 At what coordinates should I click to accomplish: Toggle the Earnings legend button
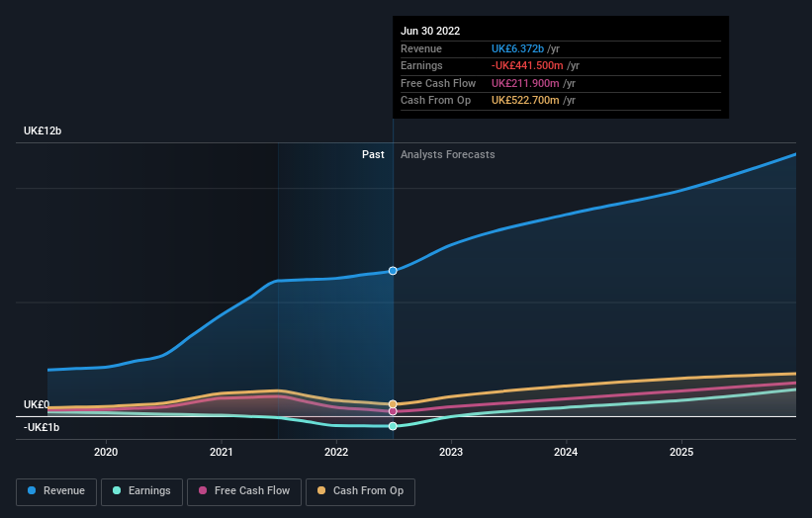[141, 491]
